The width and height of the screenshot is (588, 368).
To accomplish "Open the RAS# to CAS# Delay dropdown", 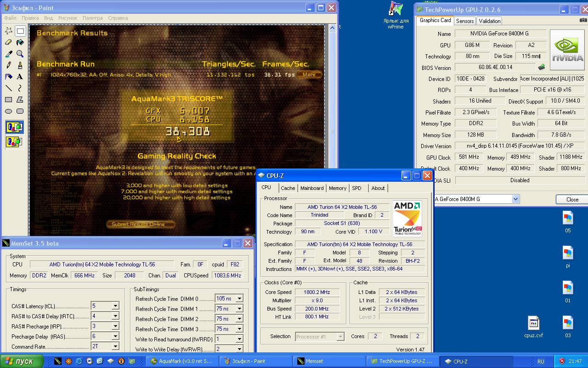I will click(115, 316).
